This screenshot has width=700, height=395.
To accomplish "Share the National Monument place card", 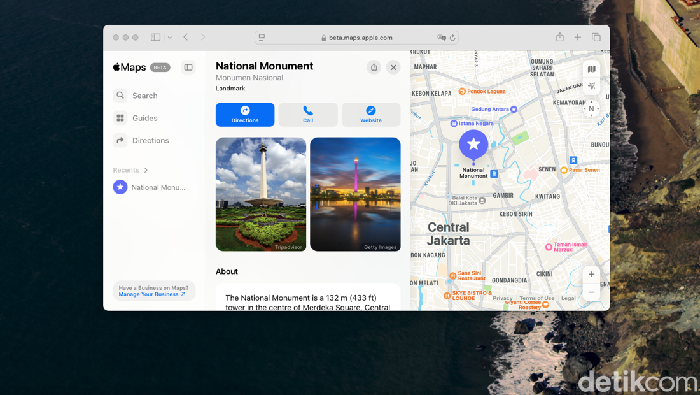I will coord(374,67).
